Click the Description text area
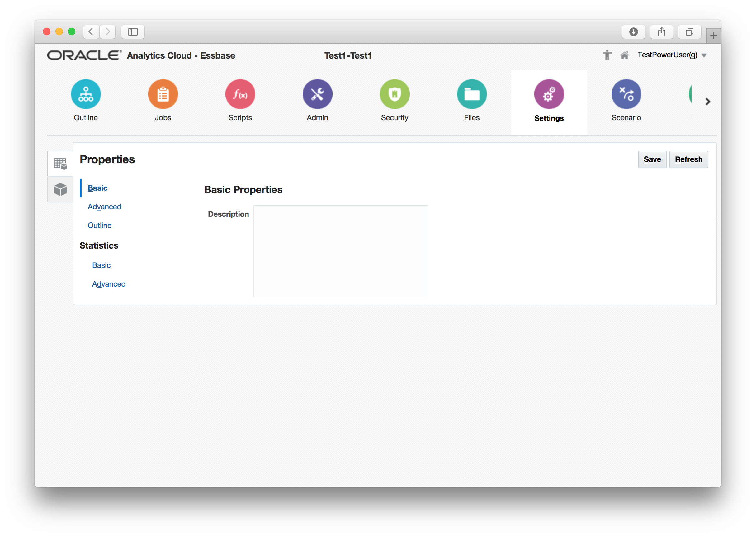Viewport: 756px width, 537px height. 341,251
